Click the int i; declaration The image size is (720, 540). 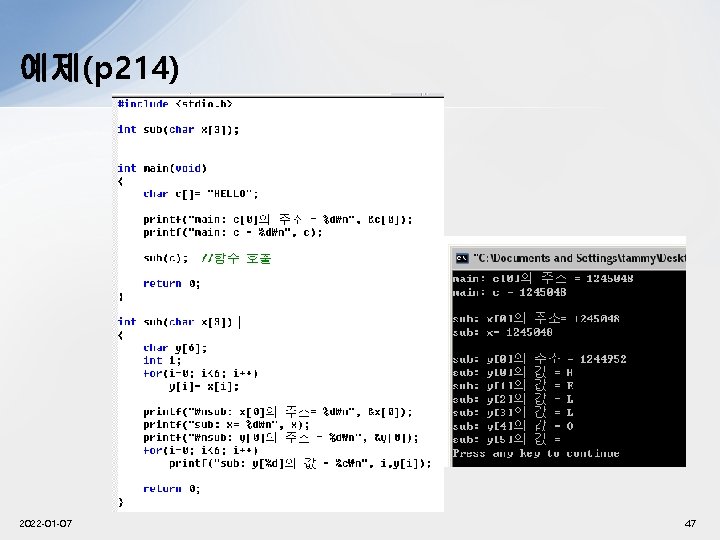[x=162, y=360]
